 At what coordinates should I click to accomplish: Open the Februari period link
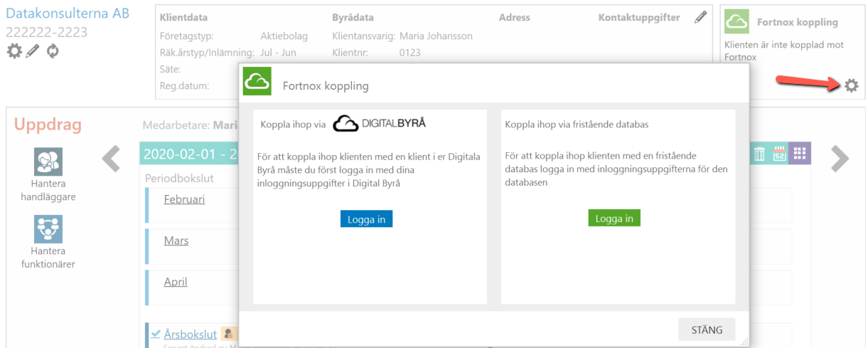(184, 199)
